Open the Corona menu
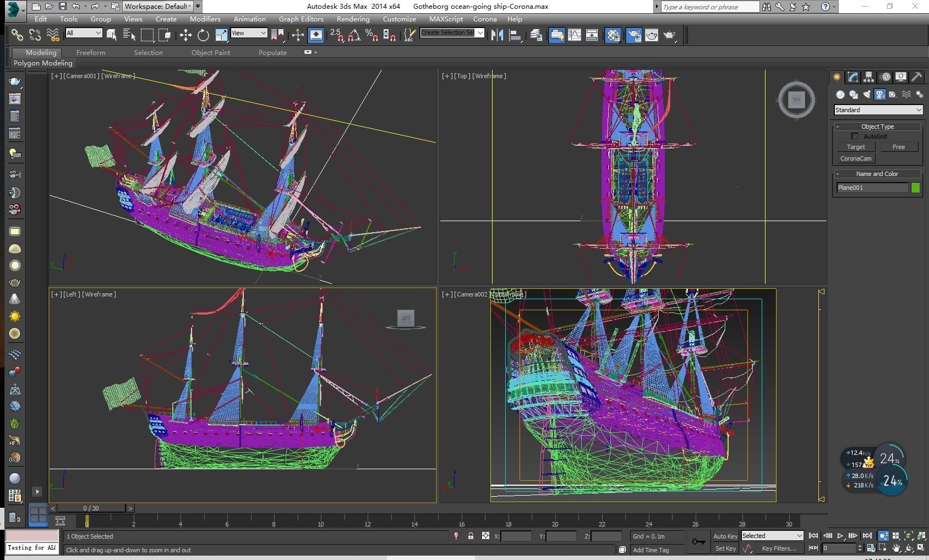929x560 pixels. tap(485, 19)
